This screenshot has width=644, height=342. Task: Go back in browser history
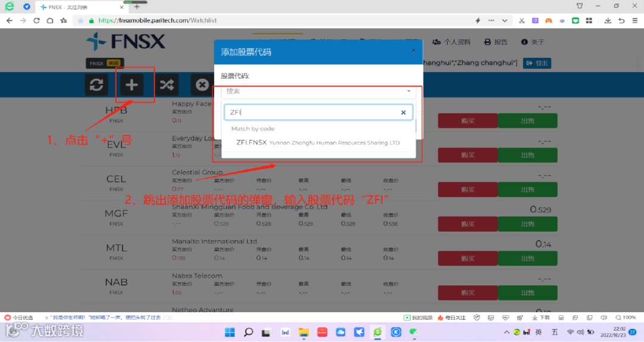point(10,20)
